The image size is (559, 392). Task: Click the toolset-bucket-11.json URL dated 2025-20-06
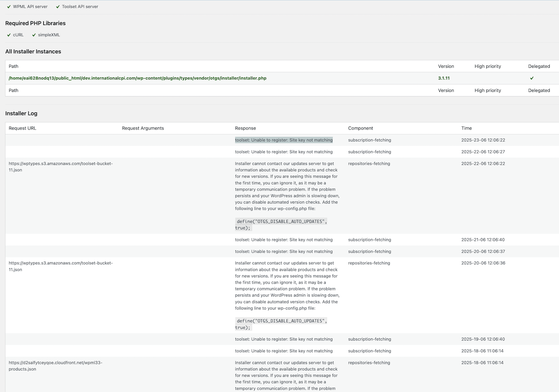coord(61,266)
